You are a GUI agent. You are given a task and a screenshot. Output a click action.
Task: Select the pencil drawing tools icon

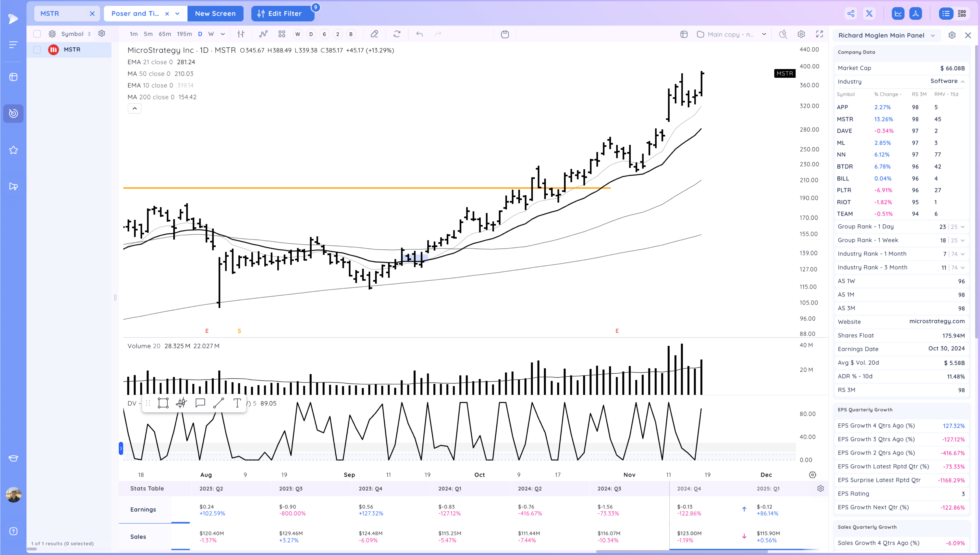coord(374,34)
